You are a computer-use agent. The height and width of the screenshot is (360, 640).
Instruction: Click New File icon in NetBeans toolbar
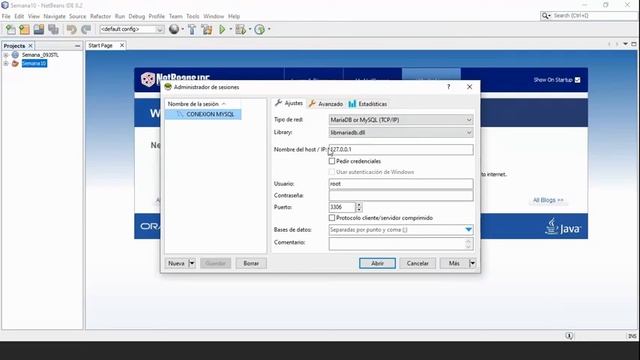coord(11,29)
